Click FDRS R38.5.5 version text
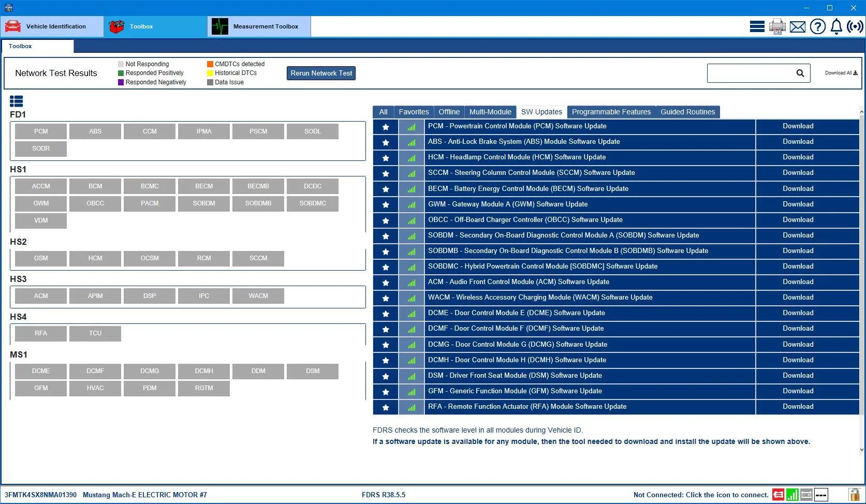866x504 pixels. (384, 495)
